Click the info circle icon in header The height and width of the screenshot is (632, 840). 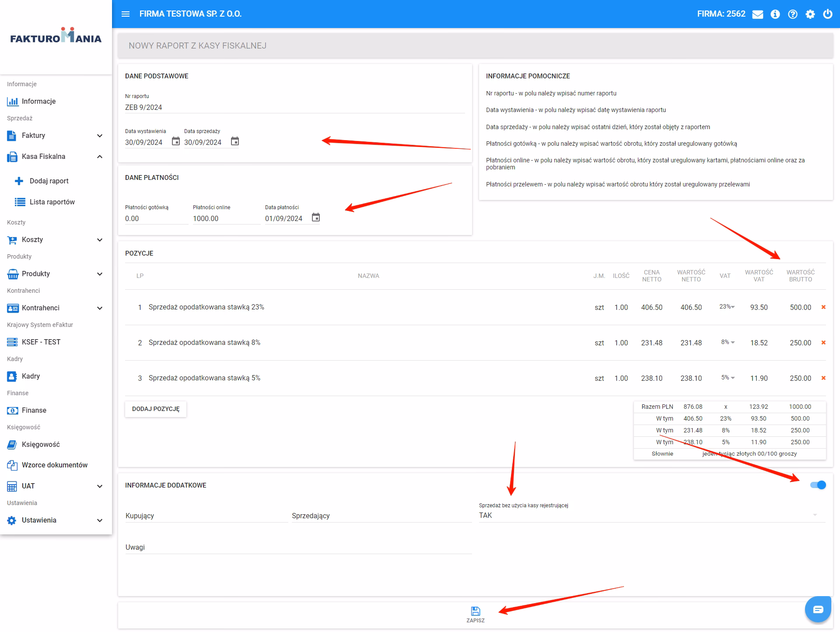[775, 14]
